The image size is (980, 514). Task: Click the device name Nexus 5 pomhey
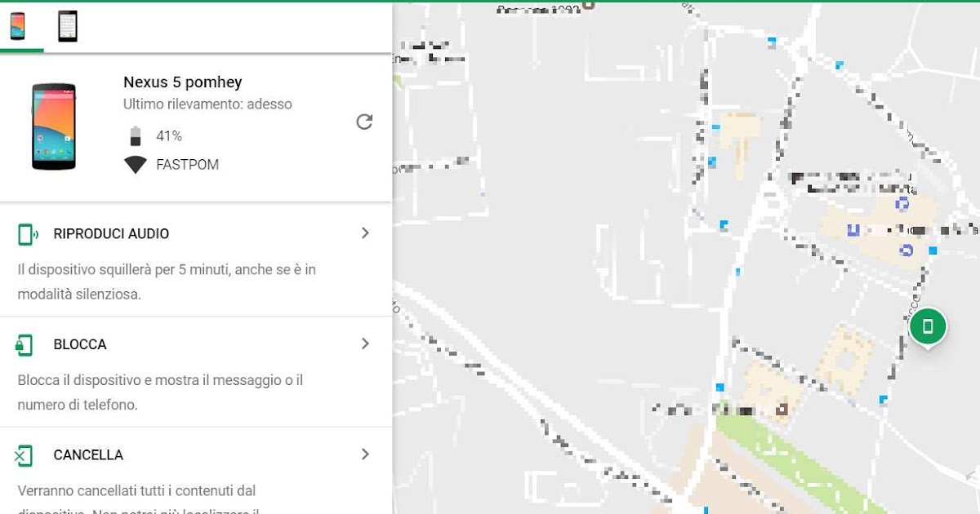(x=183, y=82)
